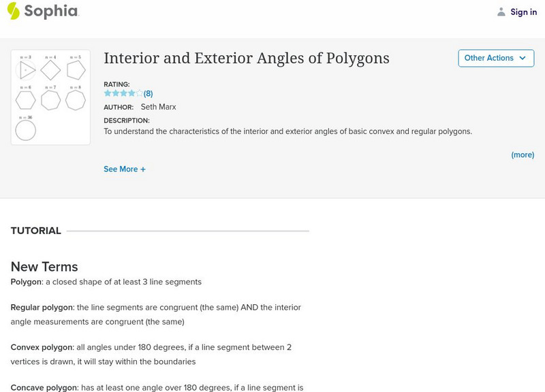This screenshot has height=392, width=545.
Task: Open the (8) ratings count link
Action: click(x=147, y=93)
